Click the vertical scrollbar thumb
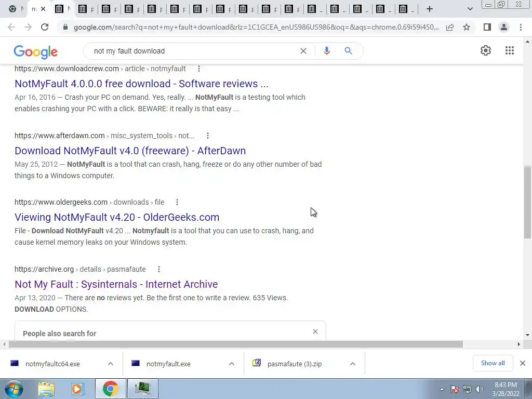The width and height of the screenshot is (532, 399). (x=527, y=202)
